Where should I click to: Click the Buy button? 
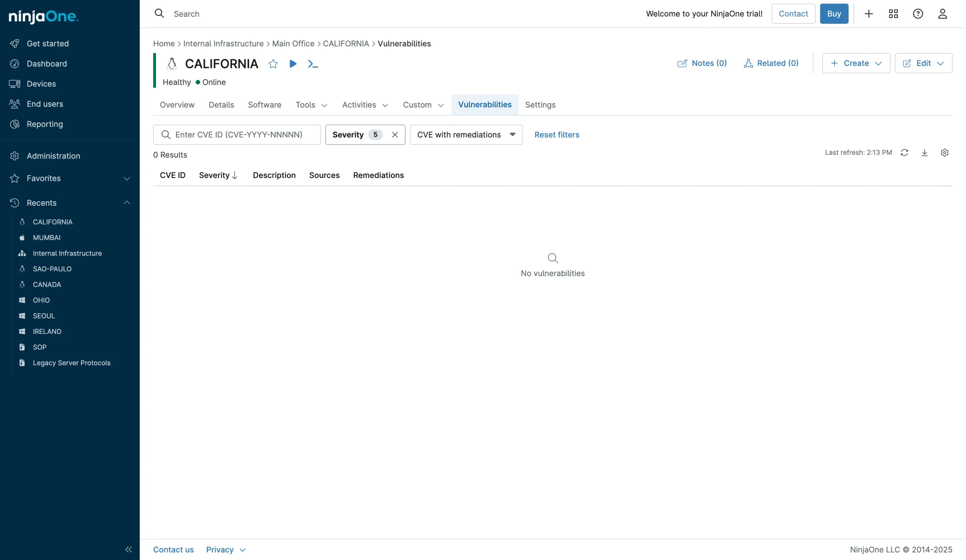tap(834, 14)
